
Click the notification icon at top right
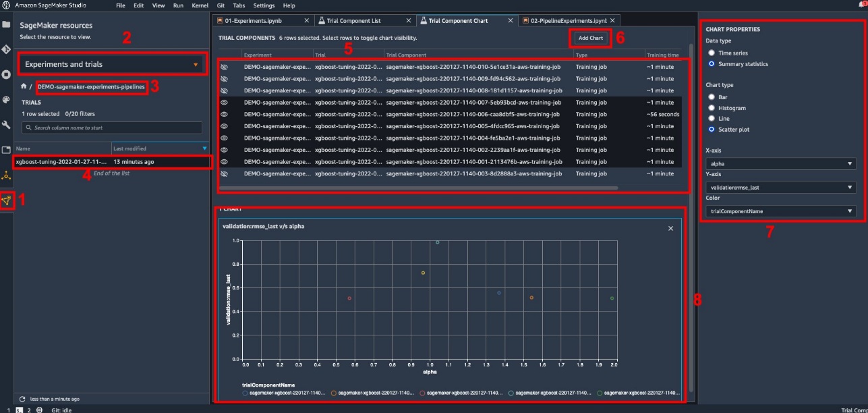[x=862, y=5]
